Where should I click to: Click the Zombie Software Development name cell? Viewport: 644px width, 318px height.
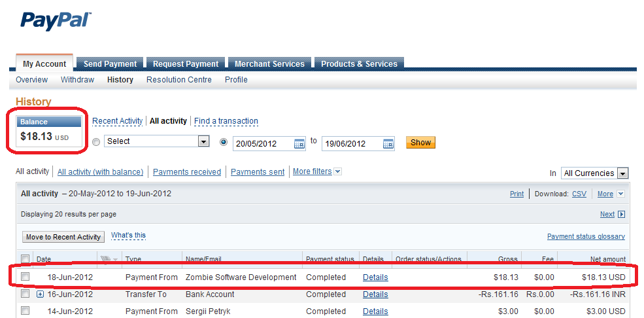(241, 277)
